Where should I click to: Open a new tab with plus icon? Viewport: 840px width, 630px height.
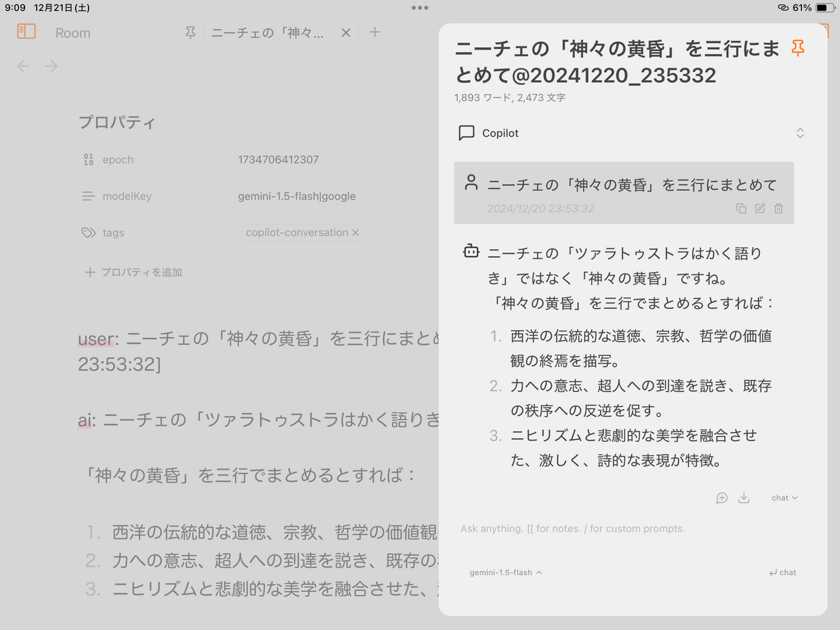pyautogui.click(x=375, y=32)
